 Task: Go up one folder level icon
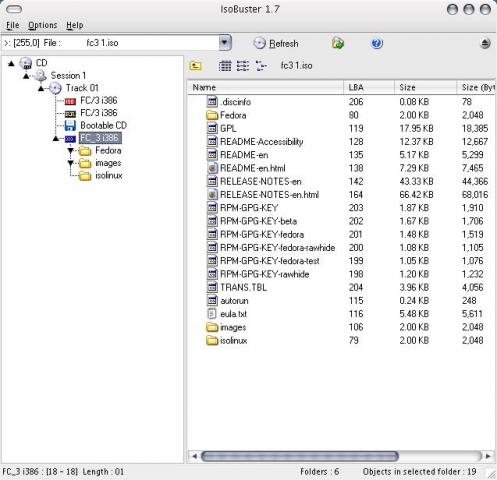[195, 66]
